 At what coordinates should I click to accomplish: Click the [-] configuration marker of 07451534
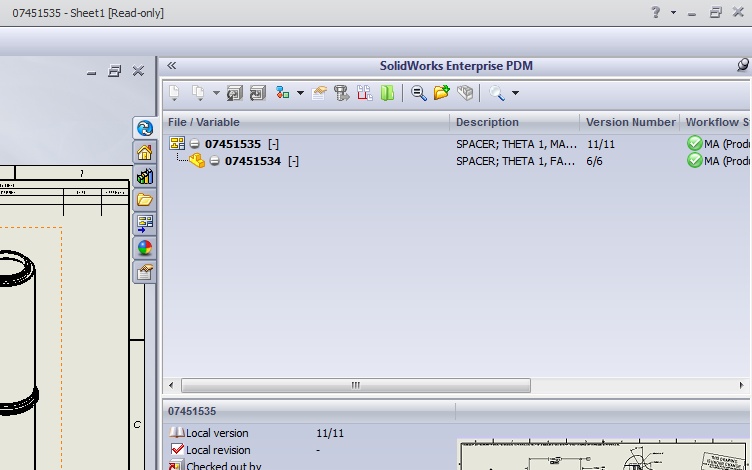294,161
